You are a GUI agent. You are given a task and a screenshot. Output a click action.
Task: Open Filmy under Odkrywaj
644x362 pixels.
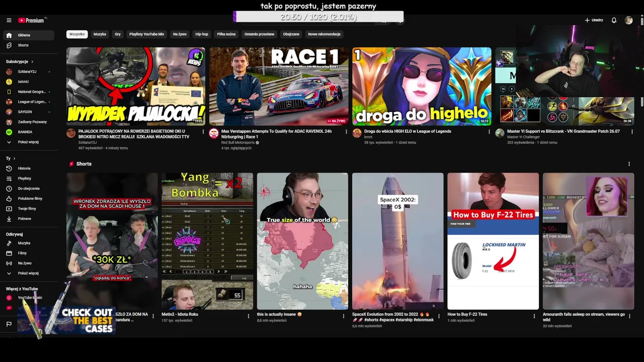(x=28, y=253)
